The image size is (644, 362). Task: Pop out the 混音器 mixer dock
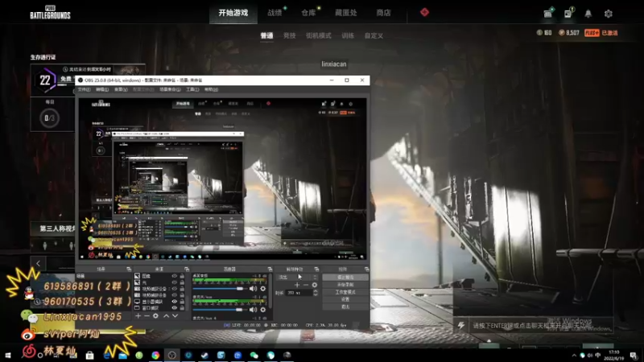coord(270,269)
